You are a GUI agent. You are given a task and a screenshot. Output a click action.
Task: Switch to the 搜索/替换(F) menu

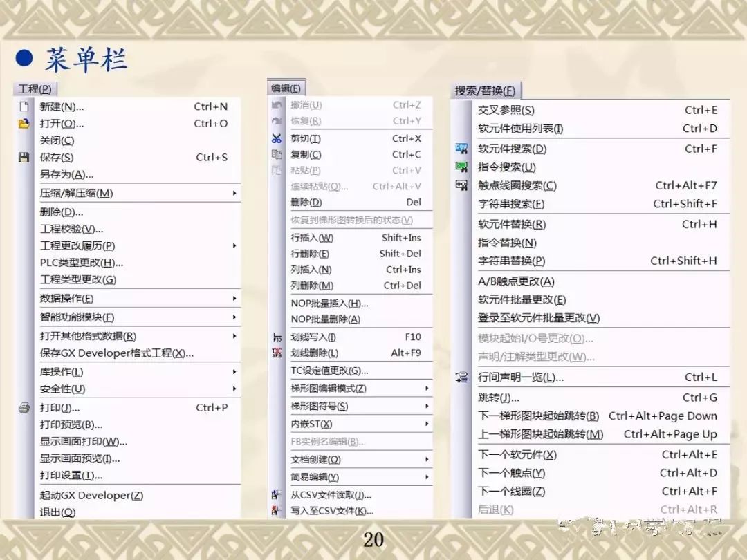click(485, 91)
